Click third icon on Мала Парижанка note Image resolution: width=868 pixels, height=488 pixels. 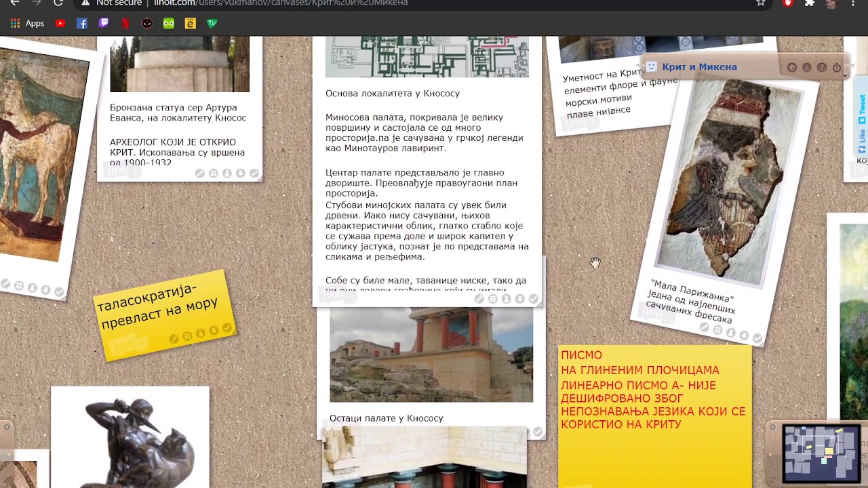coord(731,333)
